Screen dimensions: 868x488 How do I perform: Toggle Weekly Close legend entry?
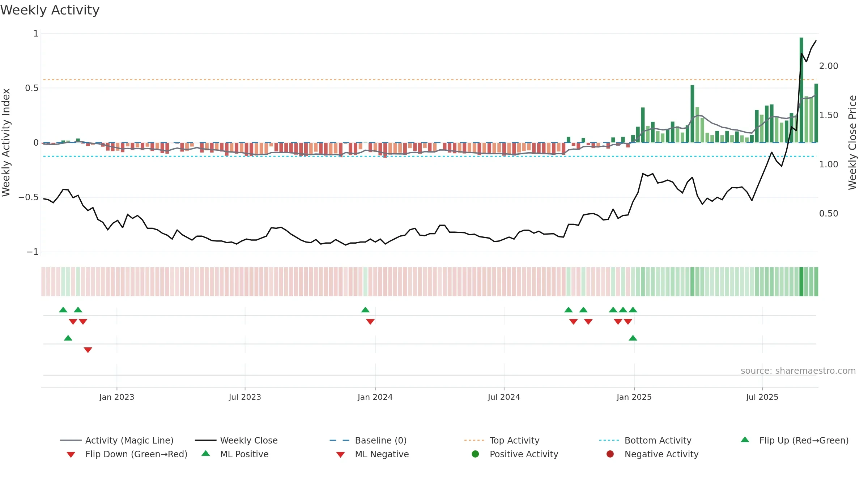coord(236,440)
